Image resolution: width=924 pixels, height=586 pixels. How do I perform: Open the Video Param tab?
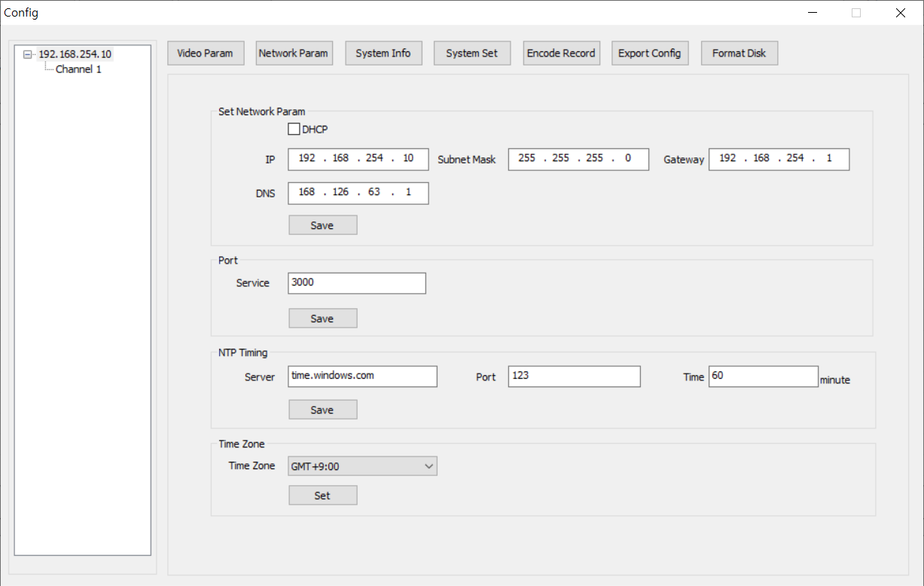(205, 53)
